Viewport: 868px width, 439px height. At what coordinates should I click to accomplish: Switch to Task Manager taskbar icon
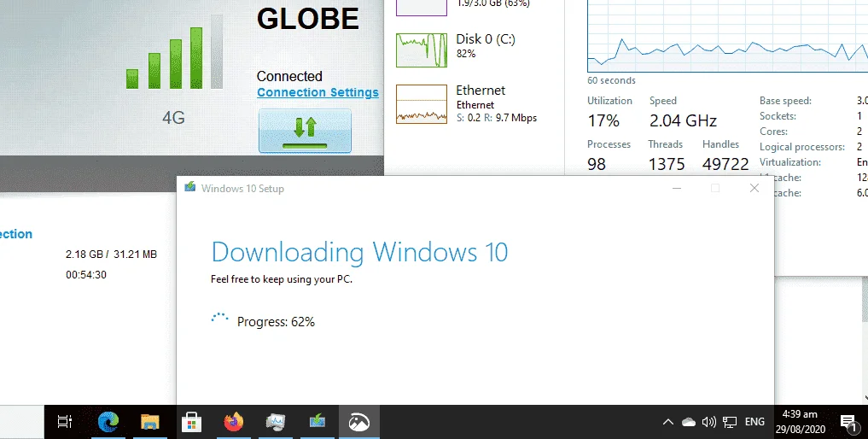pos(275,423)
